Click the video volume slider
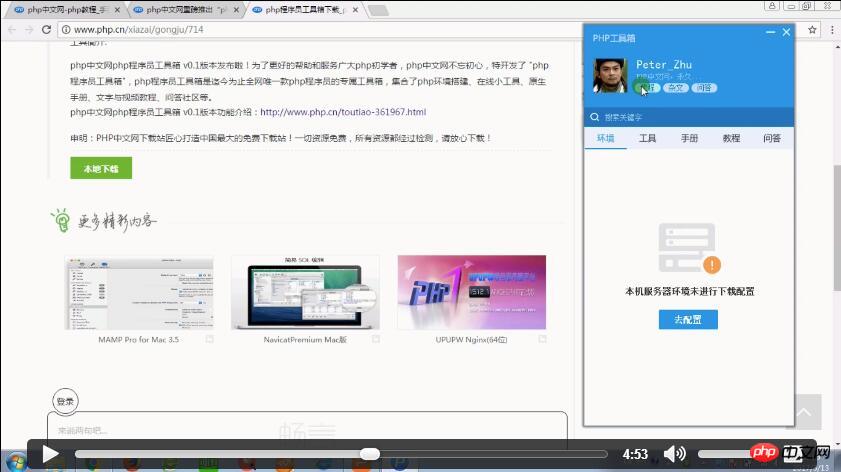Image resolution: width=841 pixels, height=472 pixels. pyautogui.click(x=725, y=454)
